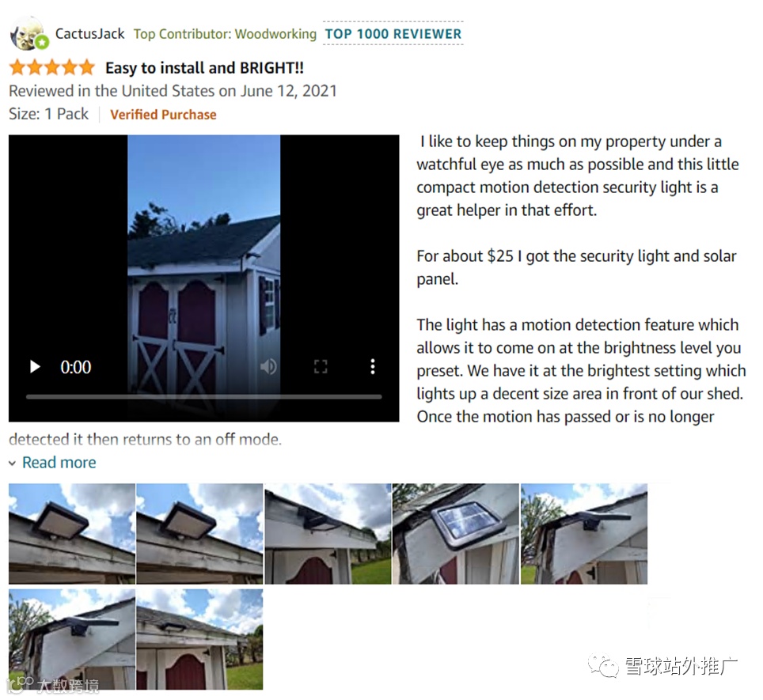Screen dimensions: 763x700
Task: Mute the video volume speaker icon
Action: coord(268,366)
